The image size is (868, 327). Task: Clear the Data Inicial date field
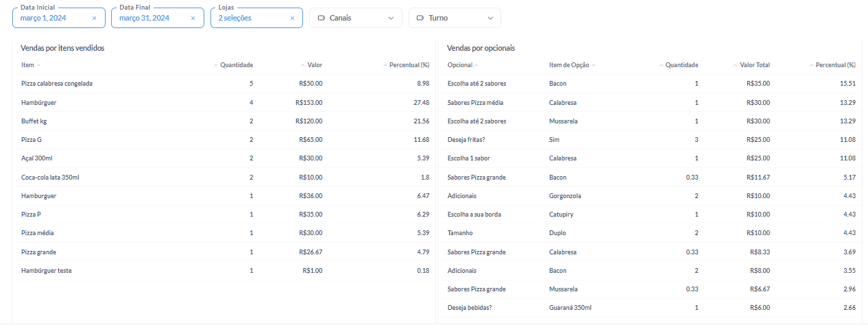coord(94,18)
